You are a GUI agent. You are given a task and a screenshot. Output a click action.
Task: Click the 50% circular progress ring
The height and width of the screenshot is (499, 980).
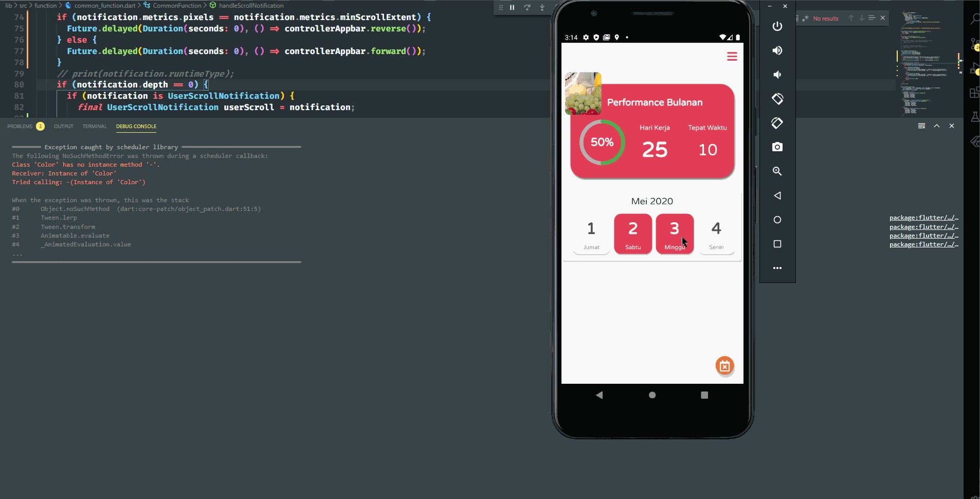tap(602, 142)
